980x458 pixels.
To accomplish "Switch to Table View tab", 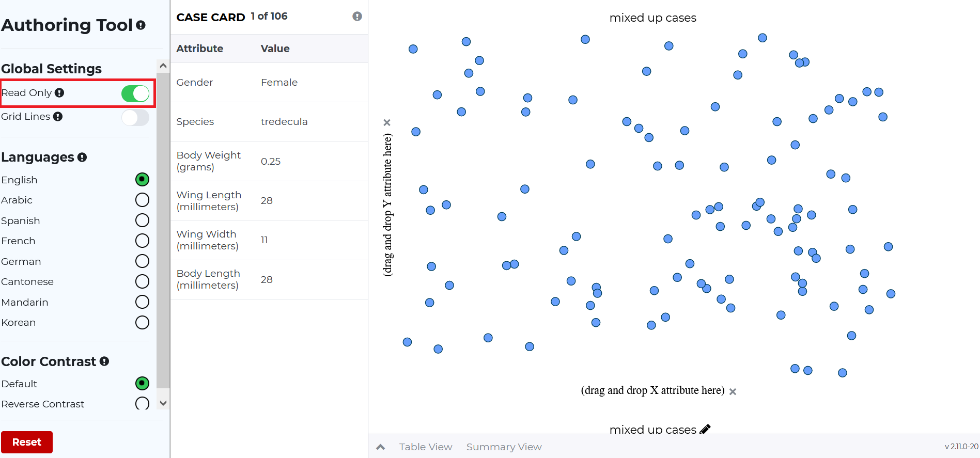I will tap(426, 447).
